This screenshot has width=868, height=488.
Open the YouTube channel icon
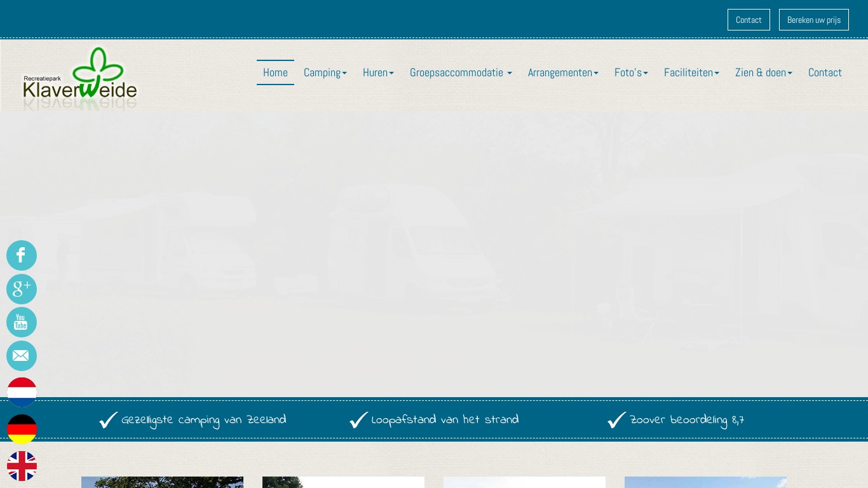click(x=21, y=322)
